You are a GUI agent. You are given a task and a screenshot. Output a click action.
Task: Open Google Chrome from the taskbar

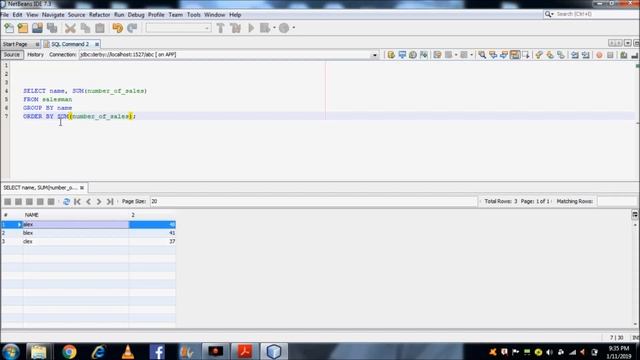(69, 351)
